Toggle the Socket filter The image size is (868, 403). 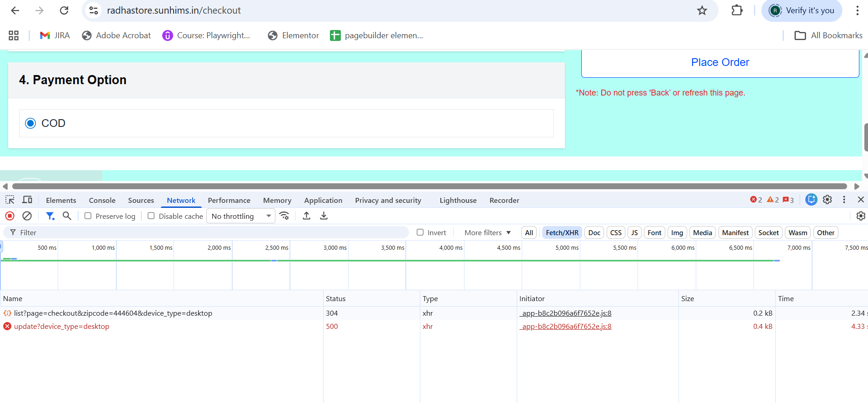(x=768, y=232)
